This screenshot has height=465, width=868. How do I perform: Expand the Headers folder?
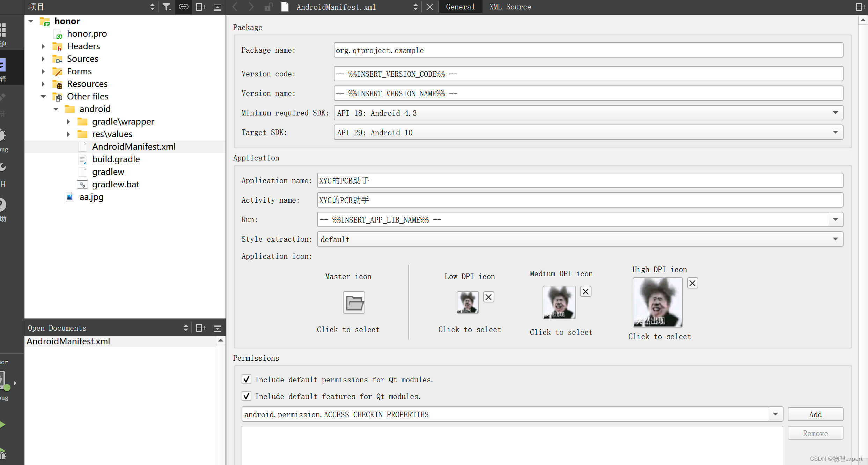coord(43,46)
